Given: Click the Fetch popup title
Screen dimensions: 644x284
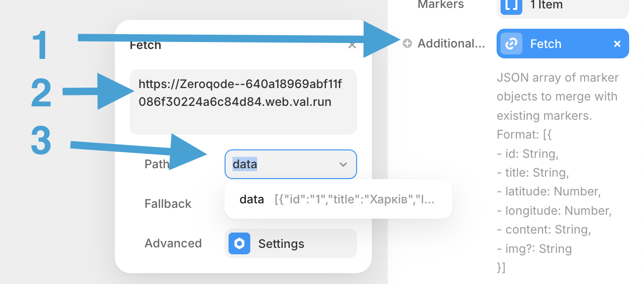Looking at the screenshot, I should [145, 46].
